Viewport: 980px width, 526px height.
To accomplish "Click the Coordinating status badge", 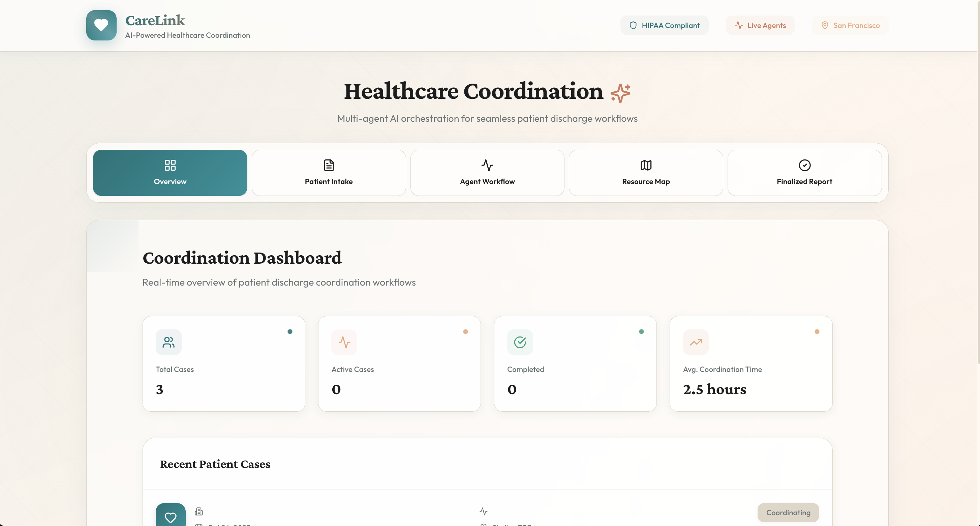I will point(788,512).
